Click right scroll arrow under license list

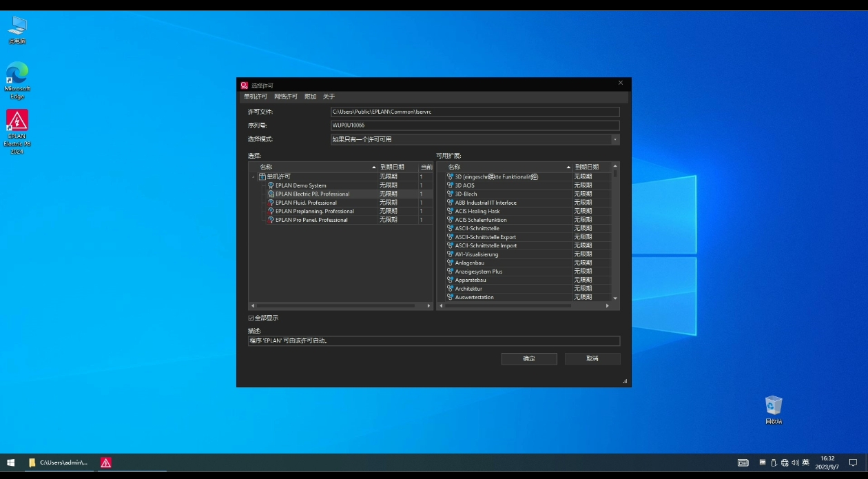pyautogui.click(x=428, y=305)
